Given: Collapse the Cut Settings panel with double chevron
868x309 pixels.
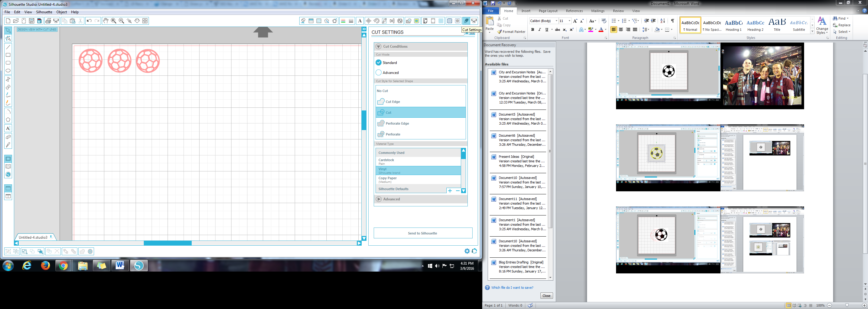Looking at the screenshot, I should click(x=364, y=29).
